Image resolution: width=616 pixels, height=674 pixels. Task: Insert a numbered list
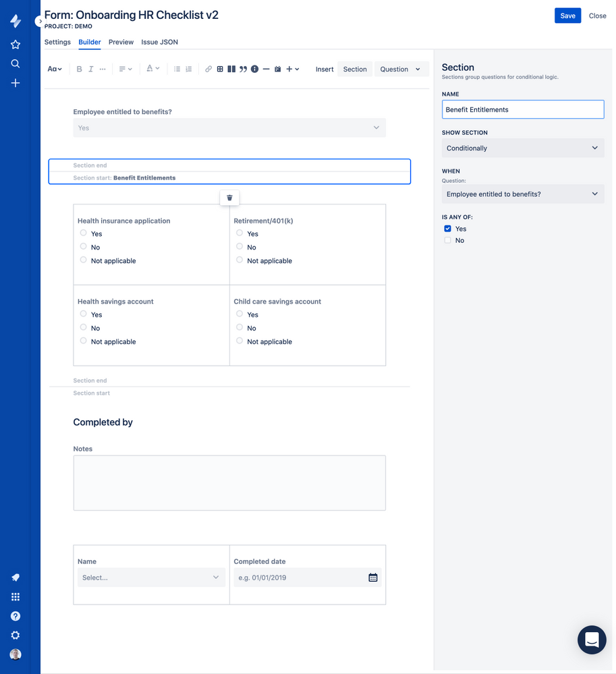pos(188,69)
